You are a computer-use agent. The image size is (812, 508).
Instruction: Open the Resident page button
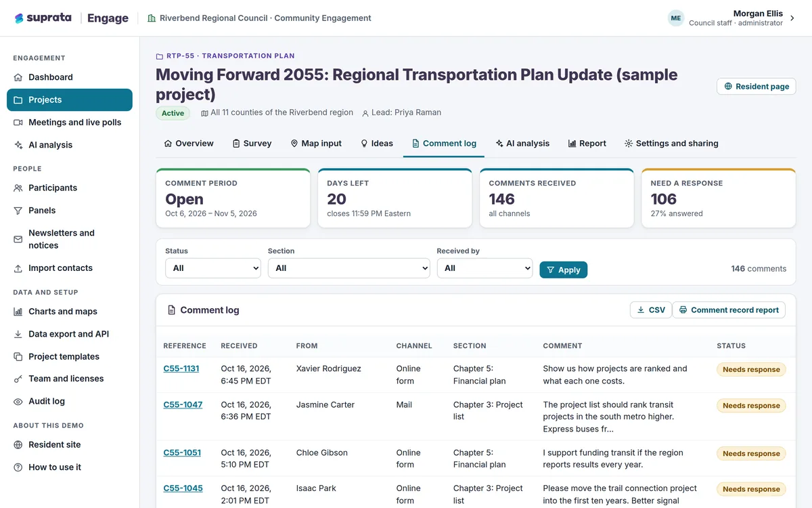pos(757,86)
